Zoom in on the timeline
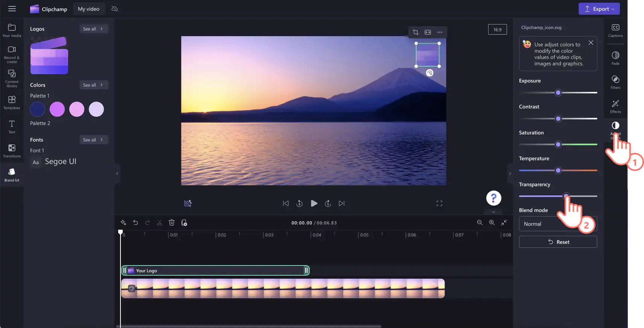This screenshot has width=644, height=328. [492, 223]
